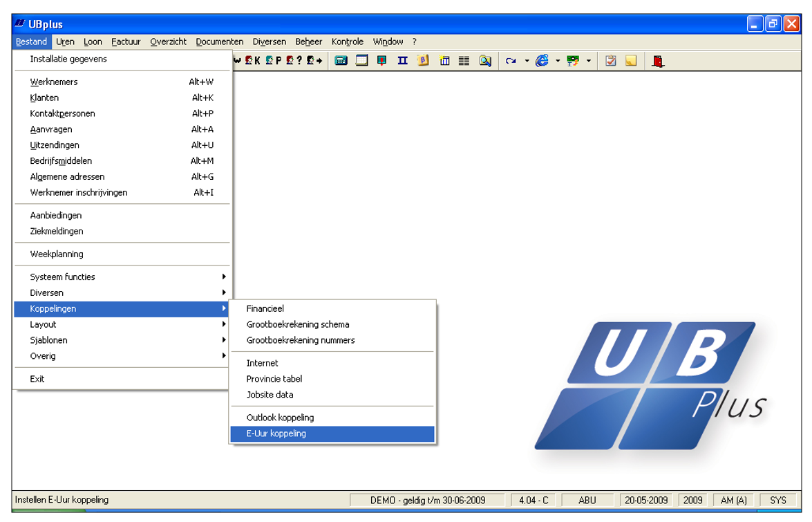Open the Window menu

click(388, 41)
